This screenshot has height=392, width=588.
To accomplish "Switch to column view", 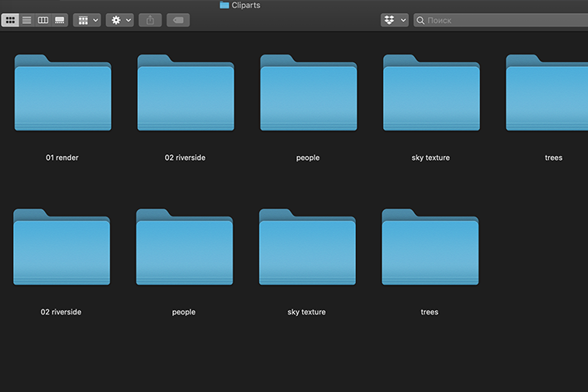I will click(x=43, y=20).
